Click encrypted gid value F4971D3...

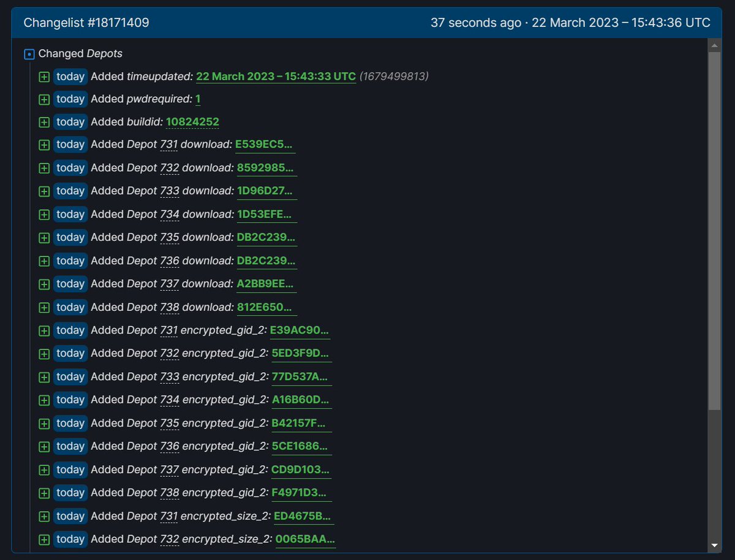click(x=301, y=494)
